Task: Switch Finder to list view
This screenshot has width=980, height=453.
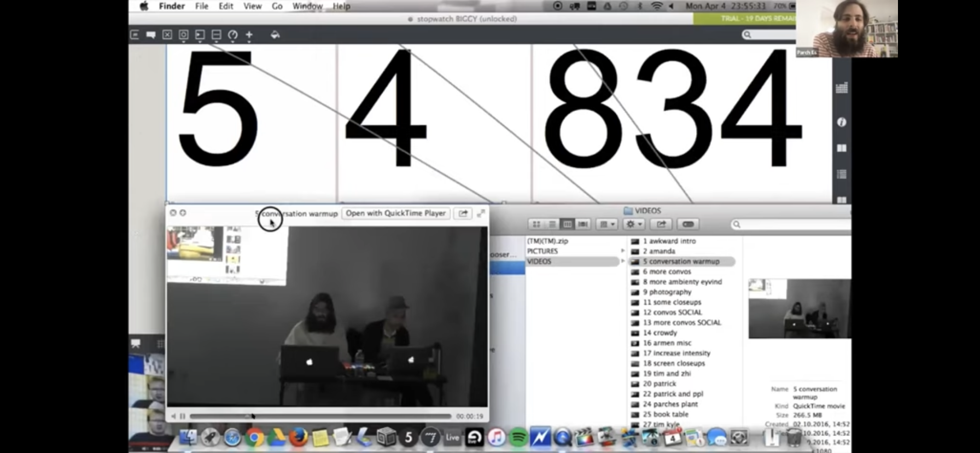Action: point(552,224)
